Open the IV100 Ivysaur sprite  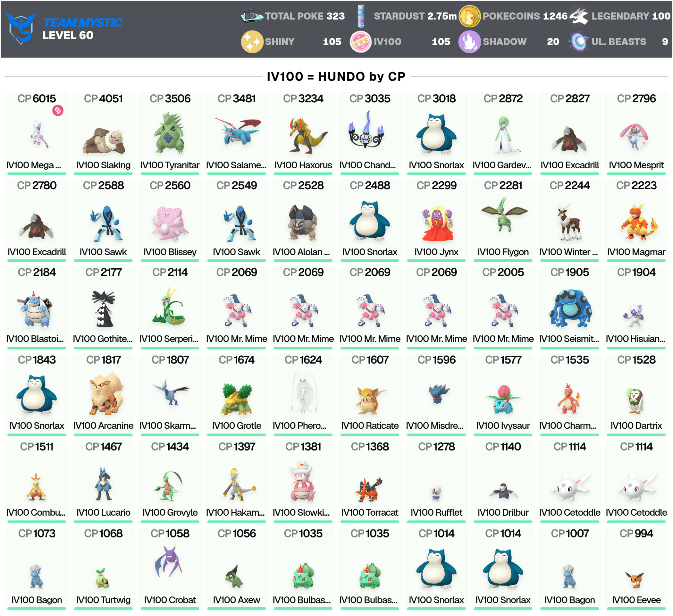[503, 400]
